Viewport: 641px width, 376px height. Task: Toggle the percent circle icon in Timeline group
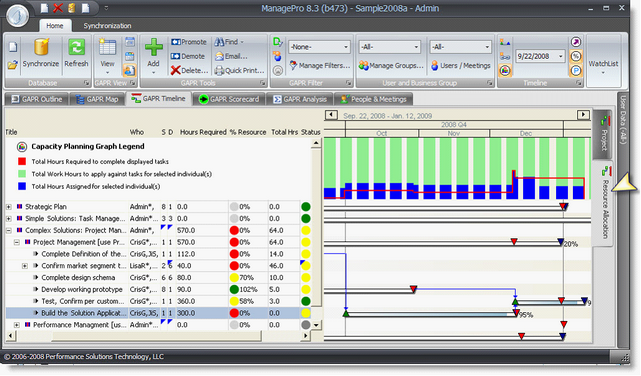tap(576, 56)
